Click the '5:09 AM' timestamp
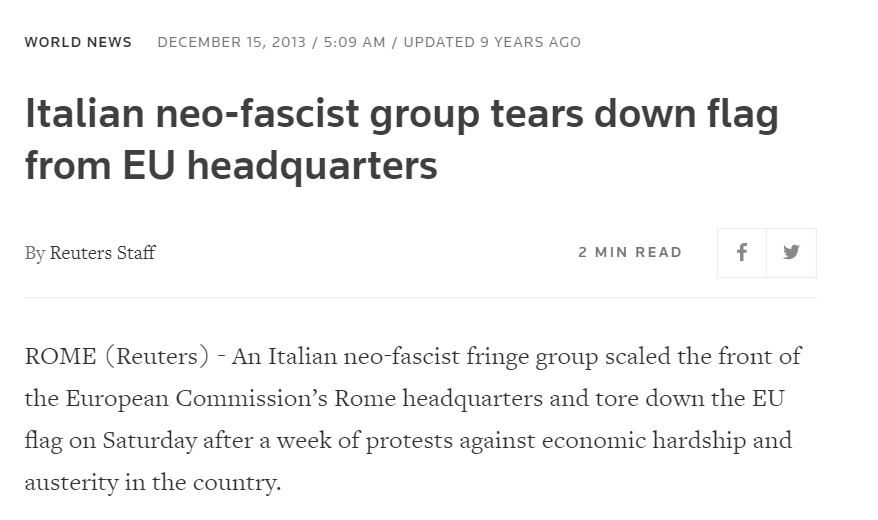Image resolution: width=878 pixels, height=520 pixels. (x=354, y=43)
